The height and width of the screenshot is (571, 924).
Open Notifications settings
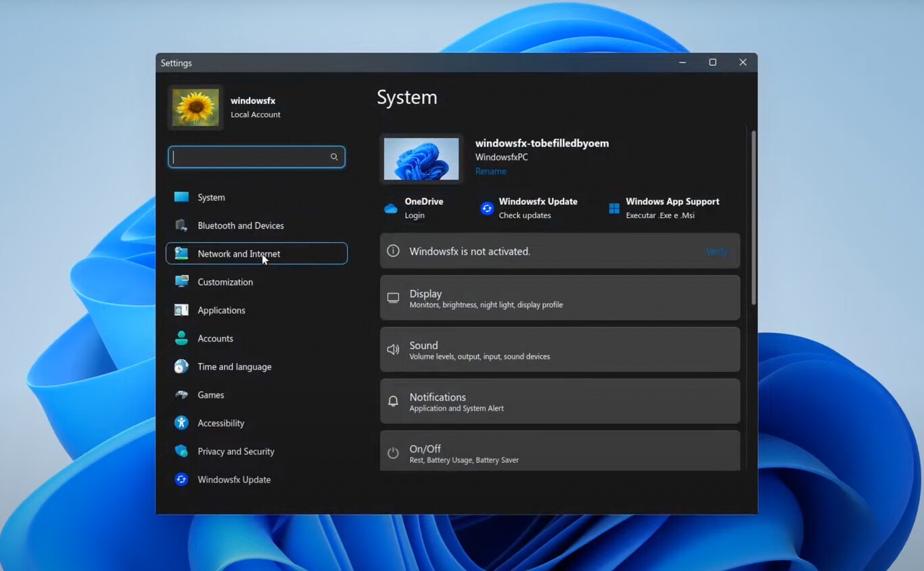click(x=559, y=401)
